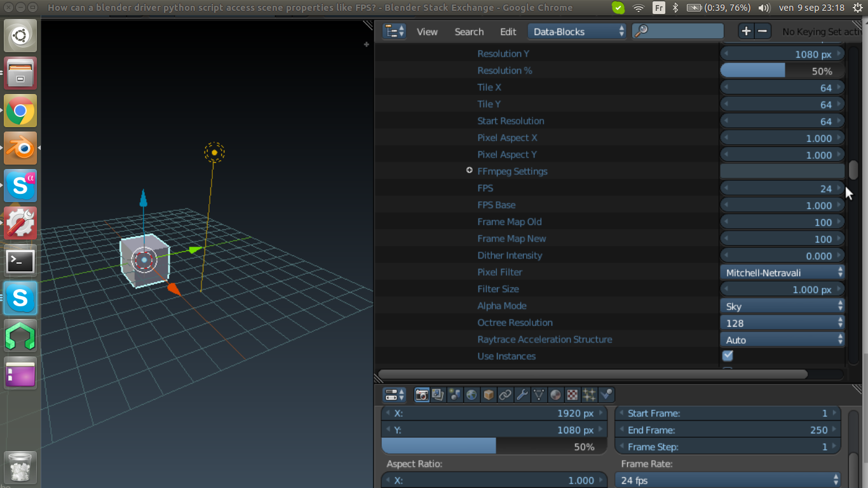Click the Frame Step field
Viewport: 868px width, 488px height.
(x=728, y=447)
